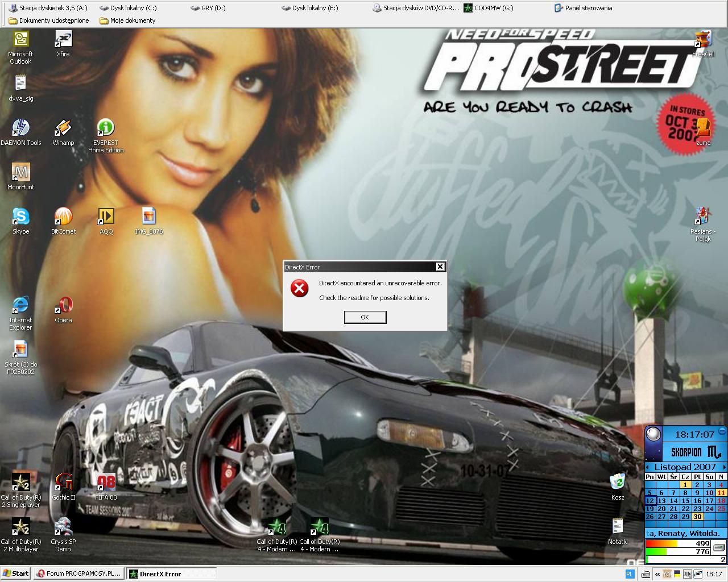This screenshot has width=728, height=582.
Task: Click the PL language indicator in taskbar
Action: (630, 574)
